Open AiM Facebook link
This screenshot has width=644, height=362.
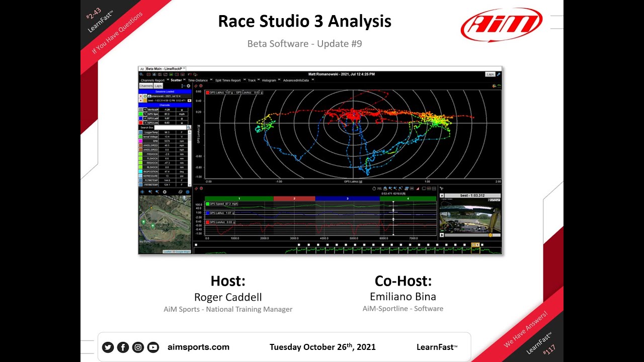(123, 347)
